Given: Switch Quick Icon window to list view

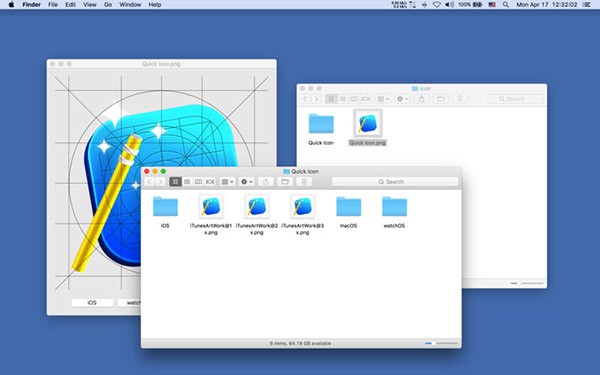Looking at the screenshot, I should (x=187, y=181).
